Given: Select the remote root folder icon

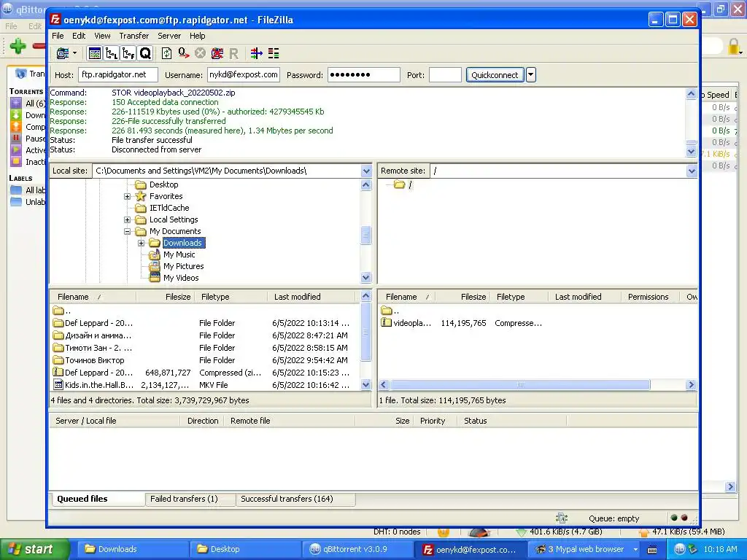Looking at the screenshot, I should pyautogui.click(x=399, y=184).
